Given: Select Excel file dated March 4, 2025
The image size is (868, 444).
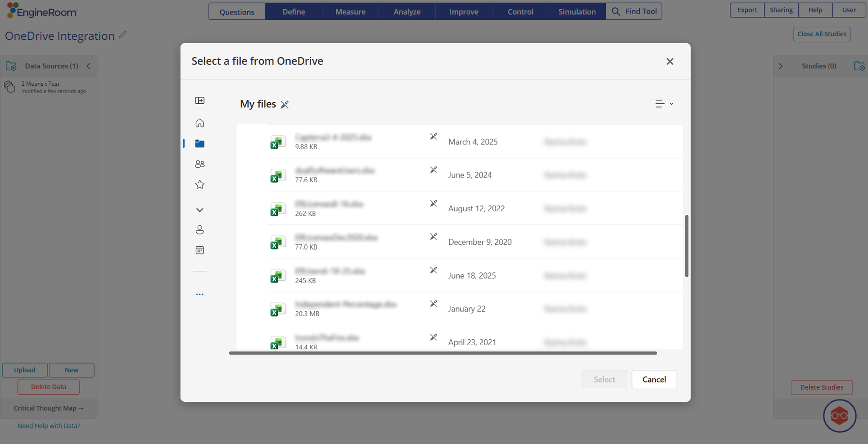Looking at the screenshot, I should click(475, 142).
